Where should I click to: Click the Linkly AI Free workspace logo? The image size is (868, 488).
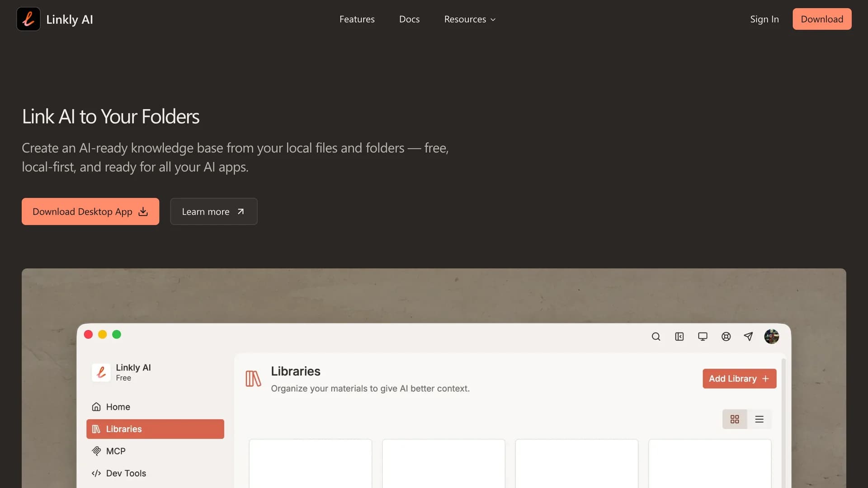(x=101, y=372)
